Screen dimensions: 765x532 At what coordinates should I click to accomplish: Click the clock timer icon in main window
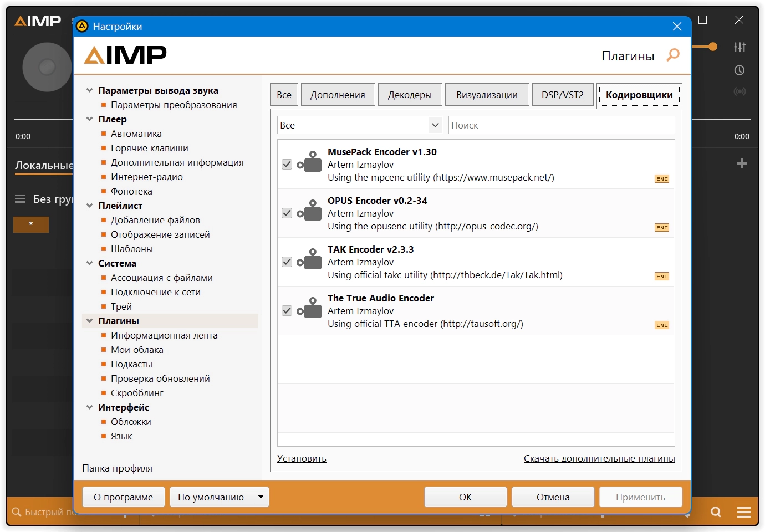739,70
